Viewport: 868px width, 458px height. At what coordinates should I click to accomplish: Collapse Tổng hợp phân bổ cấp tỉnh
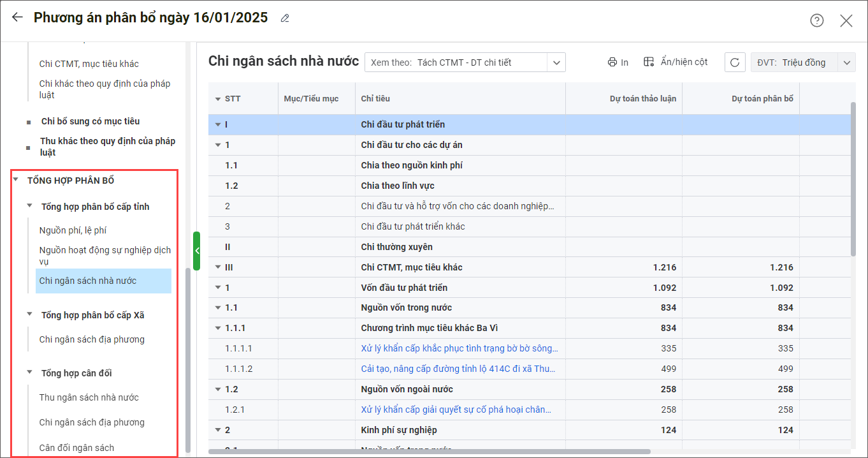pos(29,206)
